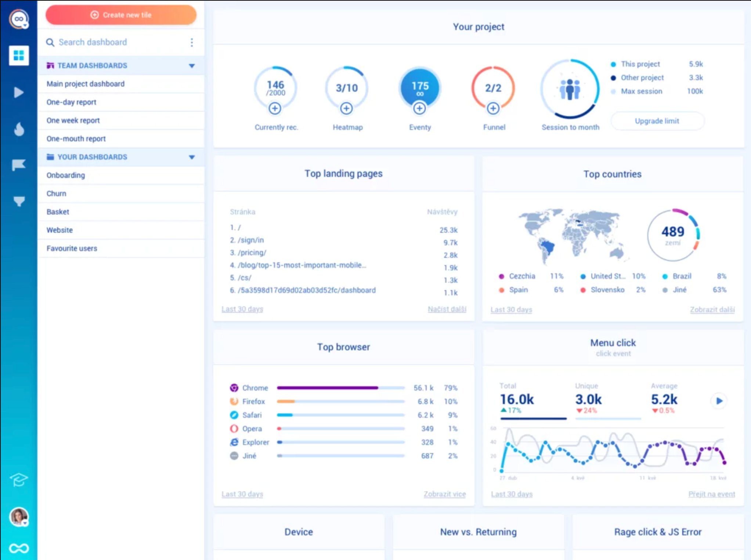Screen dimensions: 751x560
Task: Click the recordings play icon in sidebar
Action: point(19,92)
